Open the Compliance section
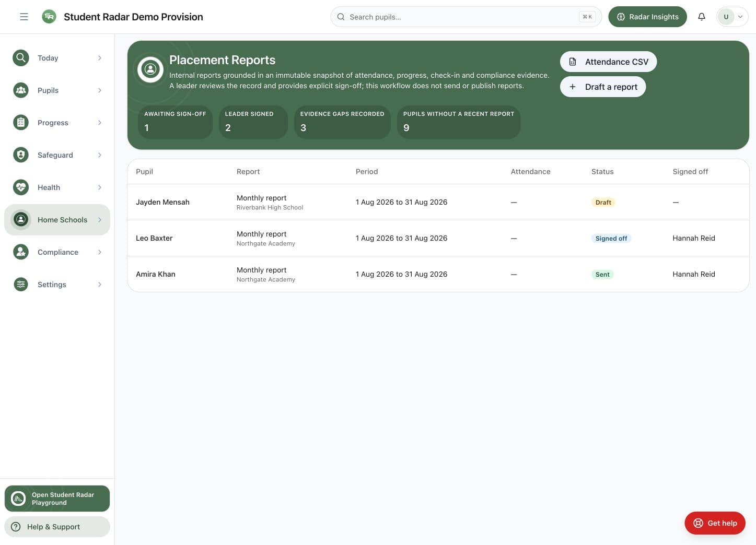 pyautogui.click(x=57, y=252)
